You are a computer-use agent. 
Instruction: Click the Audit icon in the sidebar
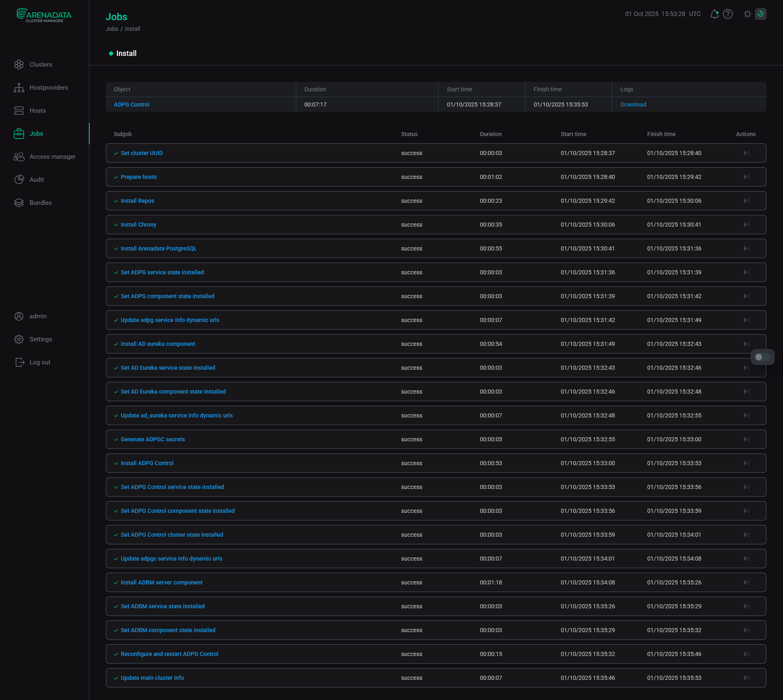click(x=19, y=179)
